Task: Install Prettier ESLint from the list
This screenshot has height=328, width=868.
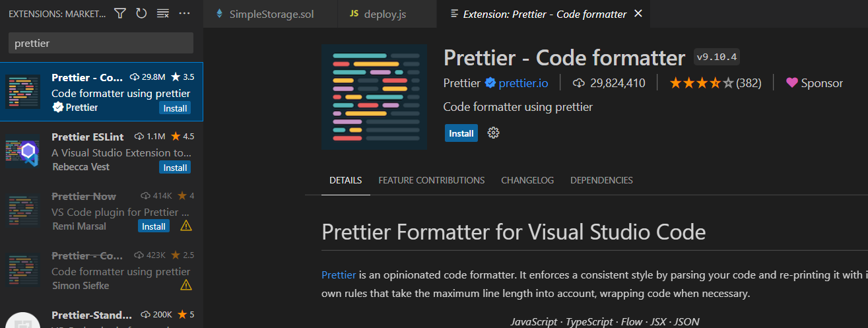Action: coord(175,168)
